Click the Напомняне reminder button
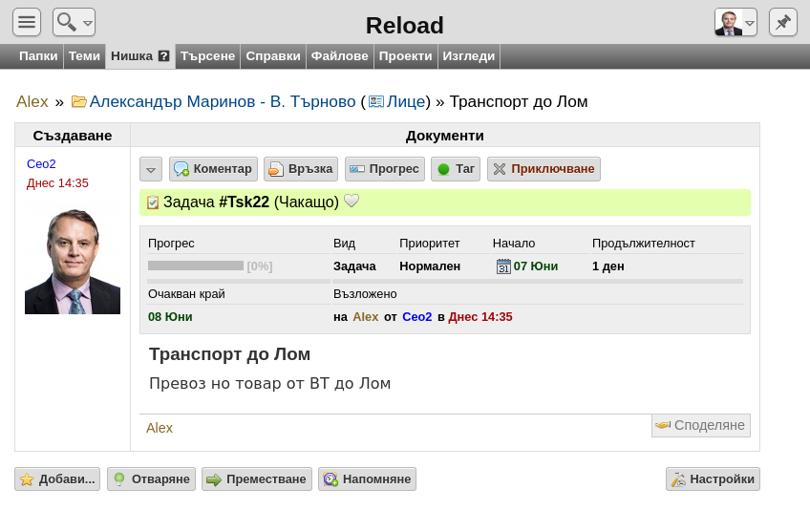The height and width of the screenshot is (532, 810). [x=367, y=479]
